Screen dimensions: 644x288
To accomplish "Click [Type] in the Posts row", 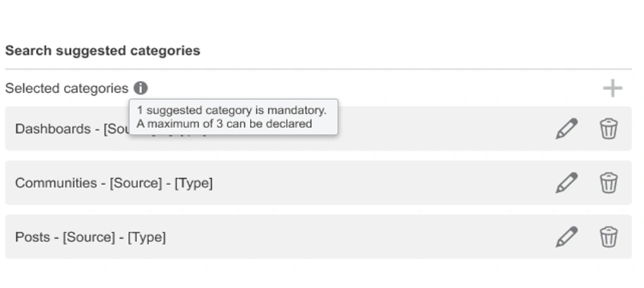I will (146, 237).
